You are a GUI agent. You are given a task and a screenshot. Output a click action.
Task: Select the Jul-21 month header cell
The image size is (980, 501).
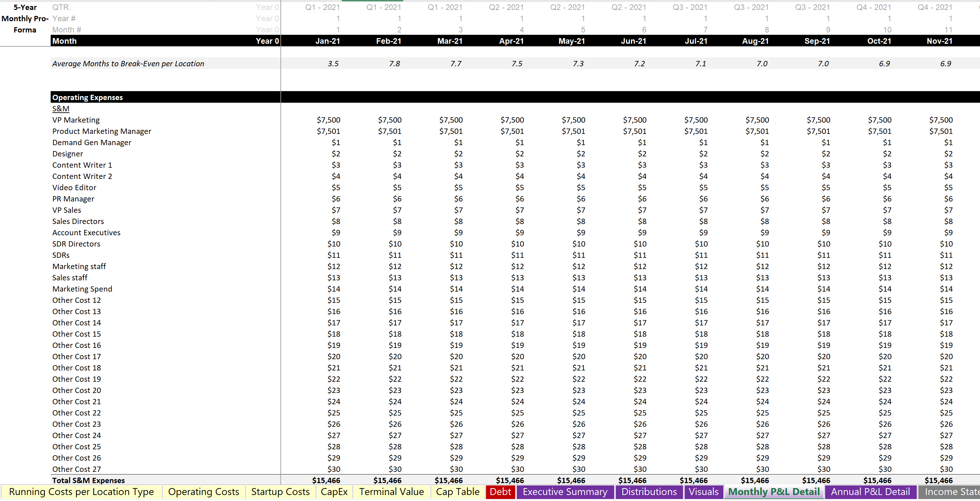tap(696, 41)
